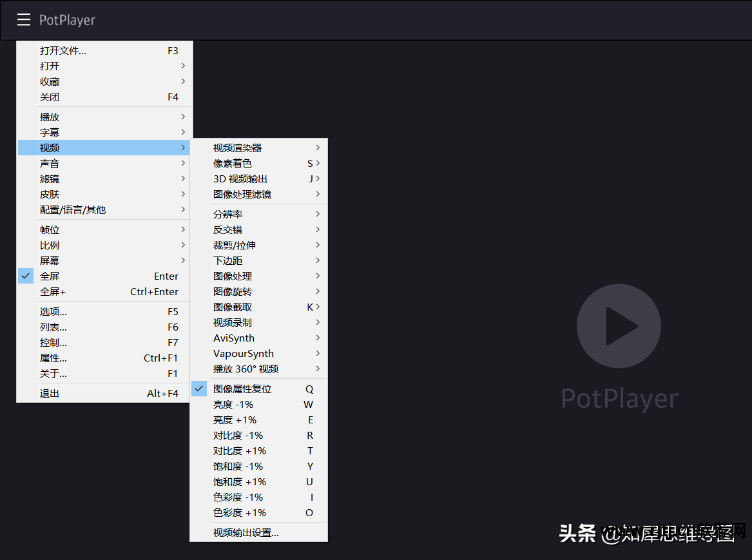
Task: Open 像素着色 submenu
Action: pos(258,164)
